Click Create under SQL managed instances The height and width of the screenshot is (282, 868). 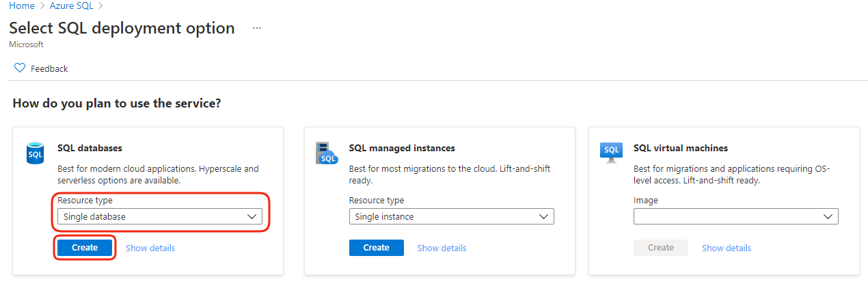tap(377, 248)
